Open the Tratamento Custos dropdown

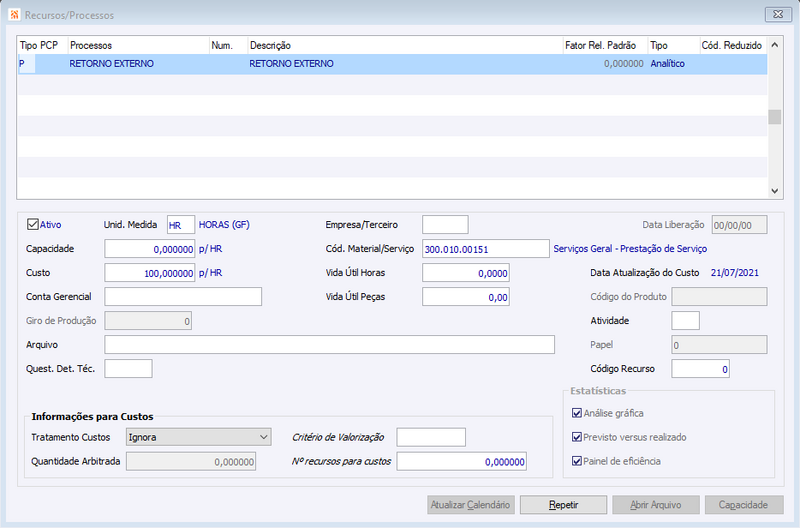point(199,437)
